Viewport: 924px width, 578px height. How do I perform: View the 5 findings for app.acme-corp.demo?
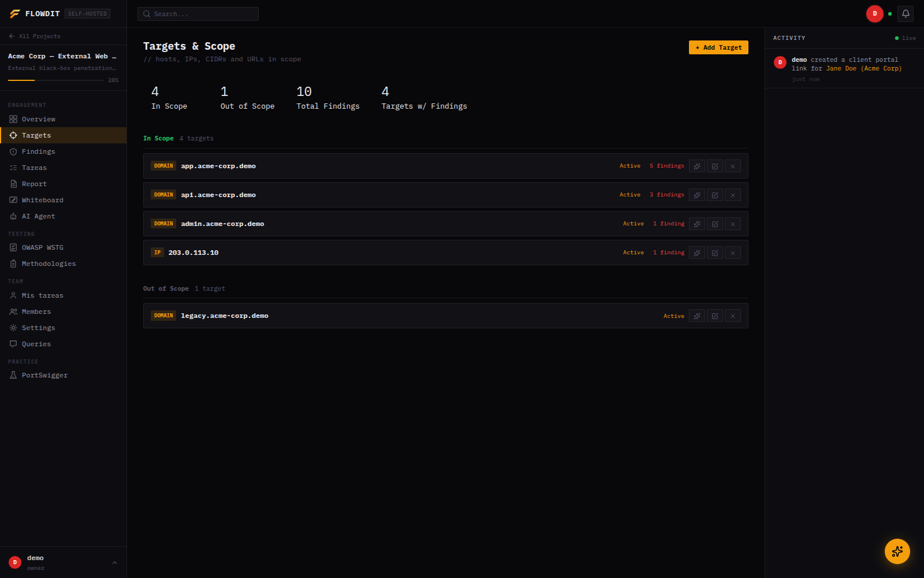(666, 166)
